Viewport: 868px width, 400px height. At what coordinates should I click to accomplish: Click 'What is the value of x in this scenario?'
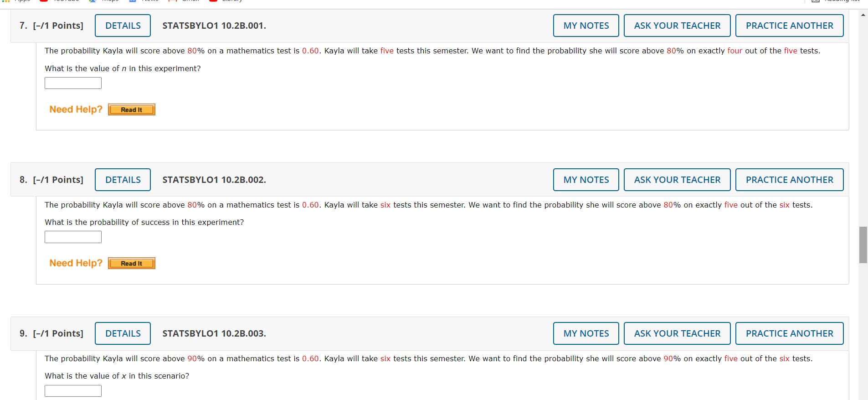click(x=117, y=376)
